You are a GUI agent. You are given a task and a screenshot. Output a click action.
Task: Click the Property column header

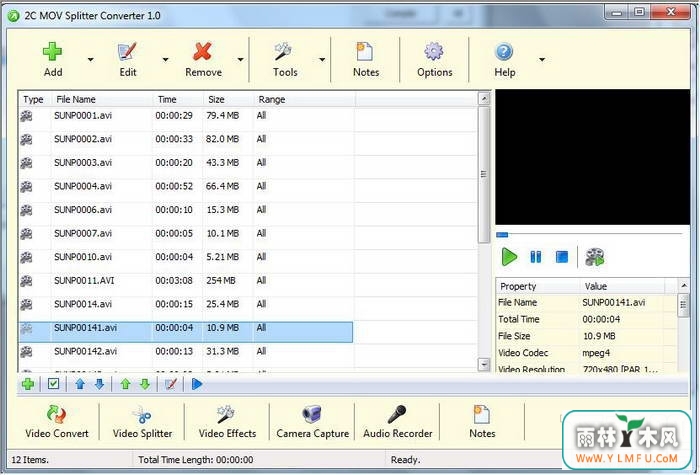pyautogui.click(x=538, y=286)
